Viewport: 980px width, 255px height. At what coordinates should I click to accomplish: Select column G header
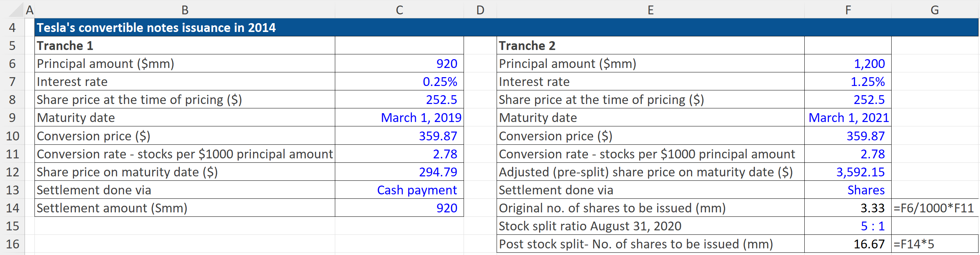pos(935,10)
